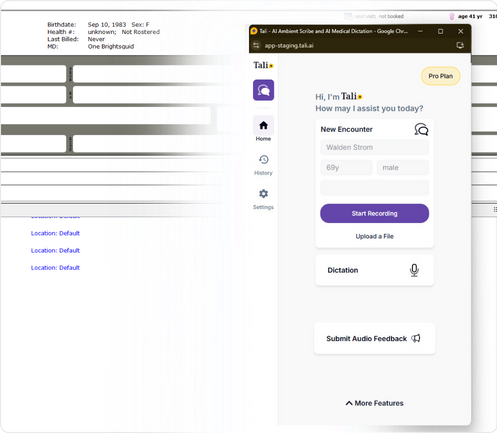This screenshot has height=433, width=497.
Task: Click the Dictation microphone icon
Action: point(414,270)
